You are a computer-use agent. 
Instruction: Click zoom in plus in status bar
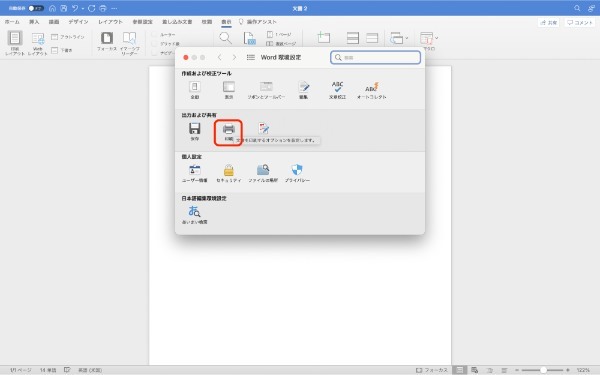click(568, 370)
